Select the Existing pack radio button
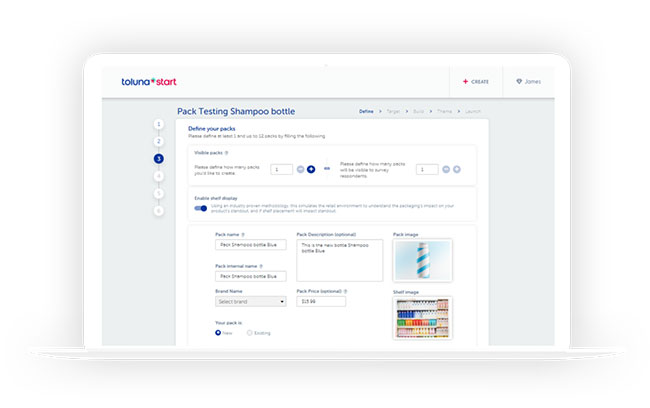This screenshot has width=650, height=408. (x=249, y=332)
